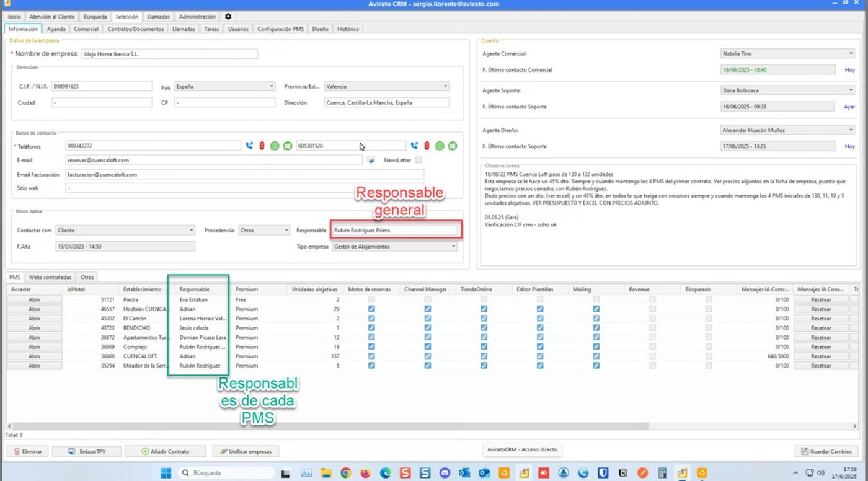The height and width of the screenshot is (481, 868).
Task: Toggle Mailing checkbox for Complejo row
Action: pos(596,346)
